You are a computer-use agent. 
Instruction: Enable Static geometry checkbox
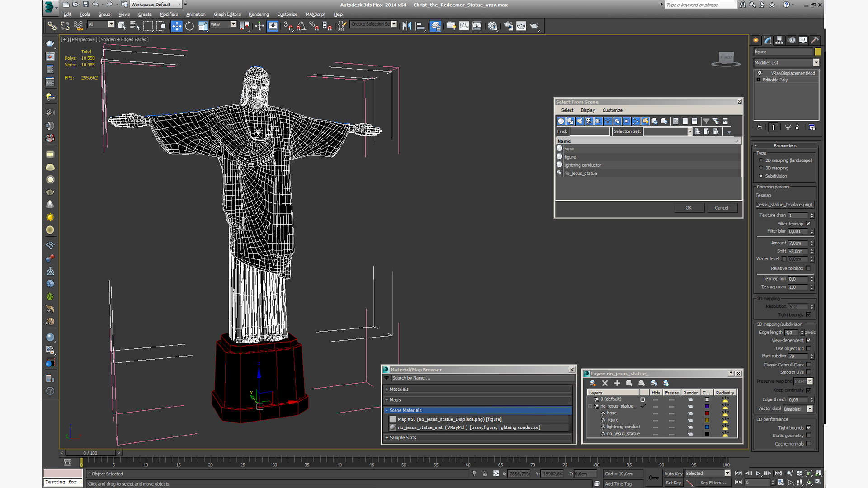point(808,436)
